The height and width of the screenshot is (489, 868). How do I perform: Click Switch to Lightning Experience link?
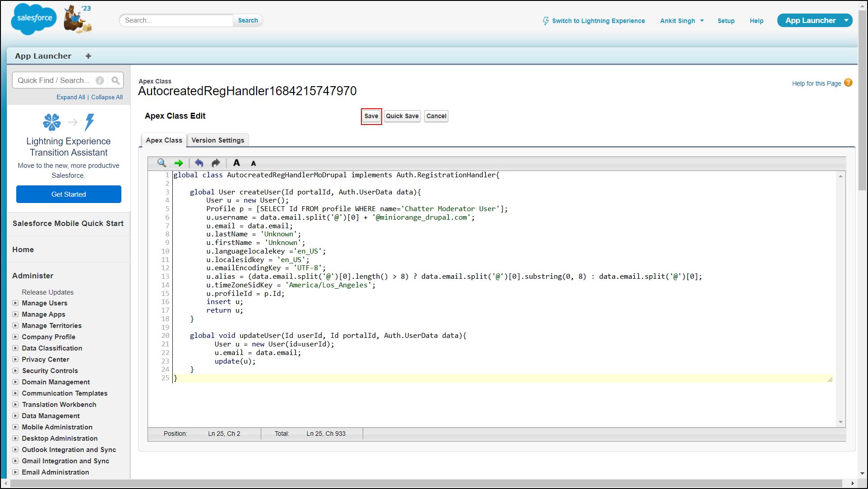(594, 21)
